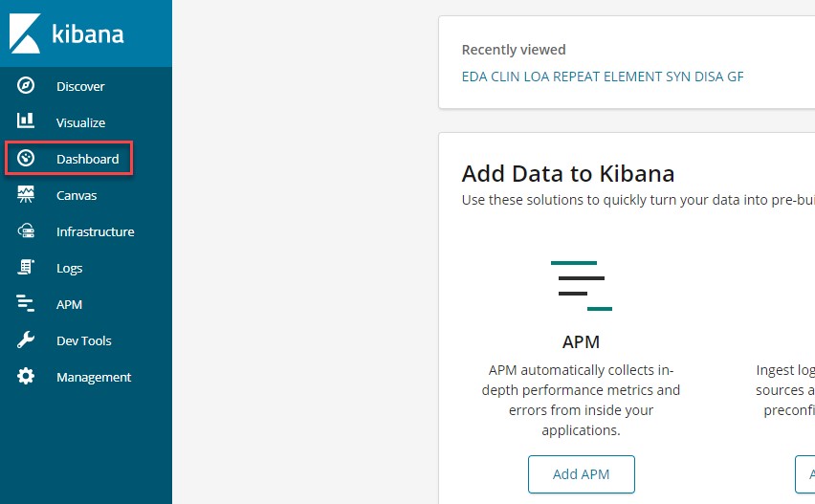Navigate to Dev Tools
The width and height of the screenshot is (815, 504).
pyautogui.click(x=83, y=340)
